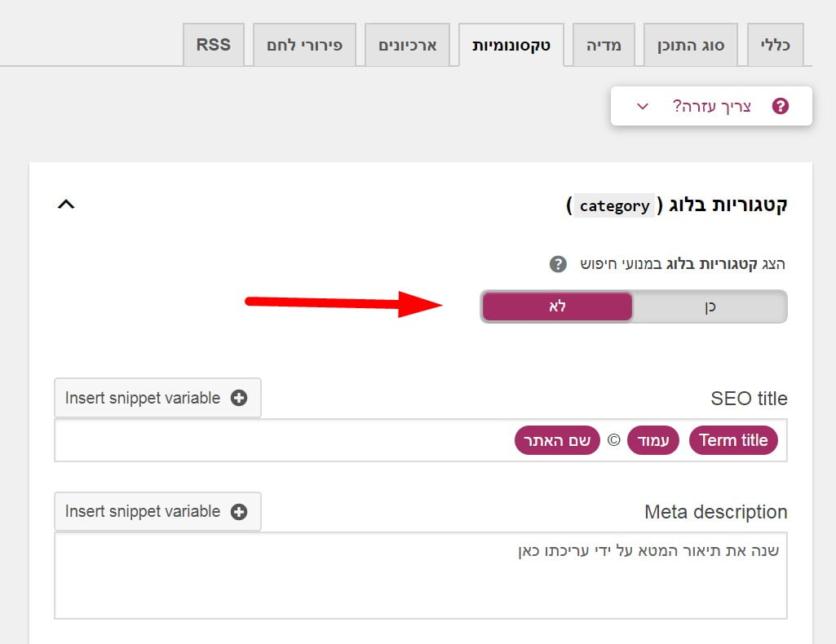The image size is (836, 644).
Task: Open the פירורי לחם breadcrumbs tab
Action: [x=305, y=45]
